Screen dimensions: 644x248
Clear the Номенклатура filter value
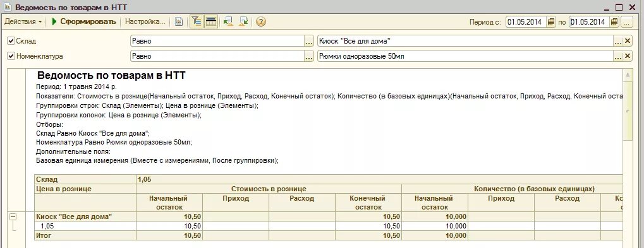tap(628, 56)
